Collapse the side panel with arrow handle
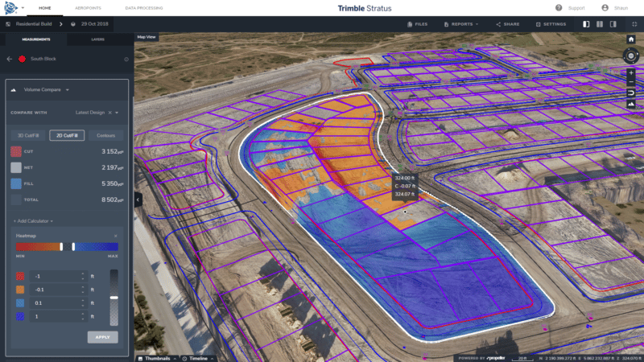 click(x=138, y=198)
